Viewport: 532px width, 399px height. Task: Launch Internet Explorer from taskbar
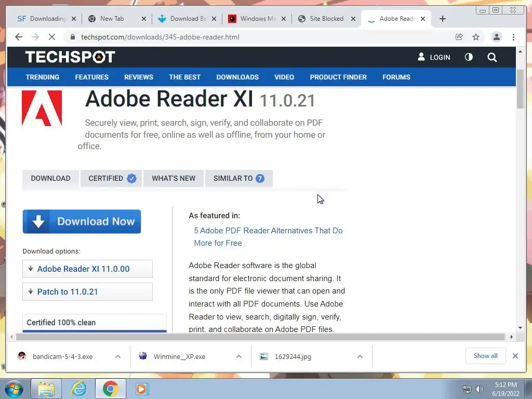pyautogui.click(x=79, y=389)
